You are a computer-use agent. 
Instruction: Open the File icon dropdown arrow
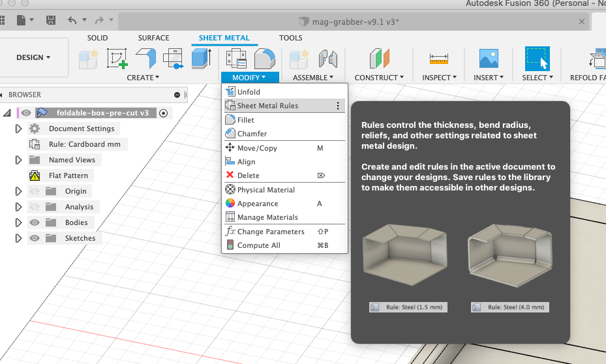pos(32,20)
